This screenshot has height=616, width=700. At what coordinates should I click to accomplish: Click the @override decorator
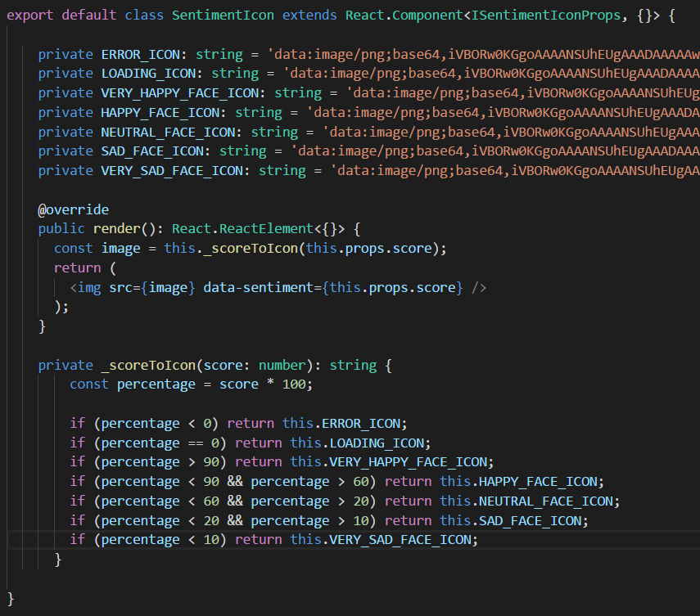(x=73, y=209)
